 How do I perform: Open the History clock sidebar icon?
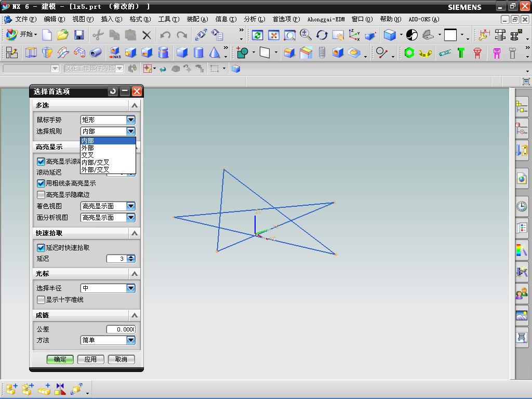(x=522, y=206)
